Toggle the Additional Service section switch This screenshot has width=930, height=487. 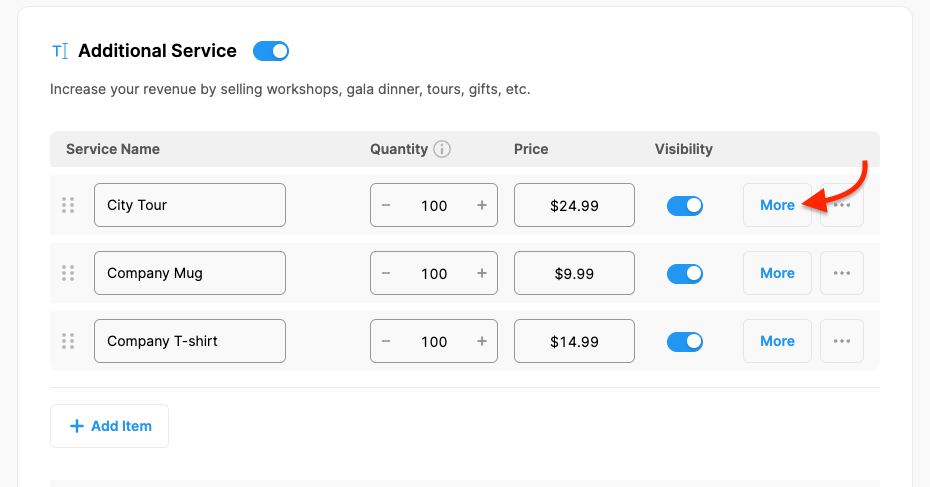[x=271, y=51]
